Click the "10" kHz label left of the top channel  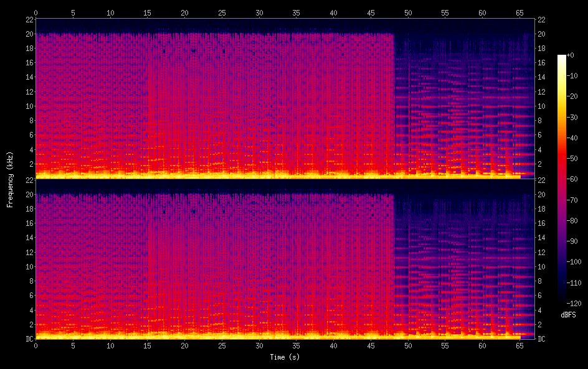[x=27, y=106]
